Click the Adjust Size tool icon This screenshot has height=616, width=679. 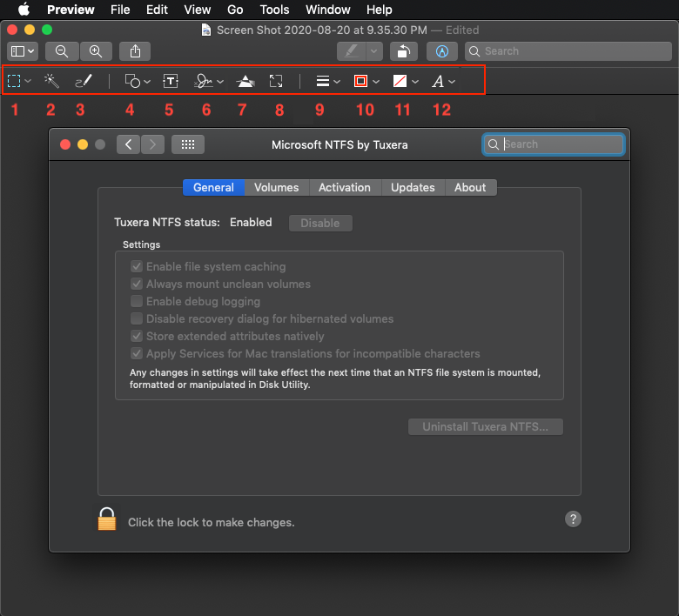(x=276, y=81)
